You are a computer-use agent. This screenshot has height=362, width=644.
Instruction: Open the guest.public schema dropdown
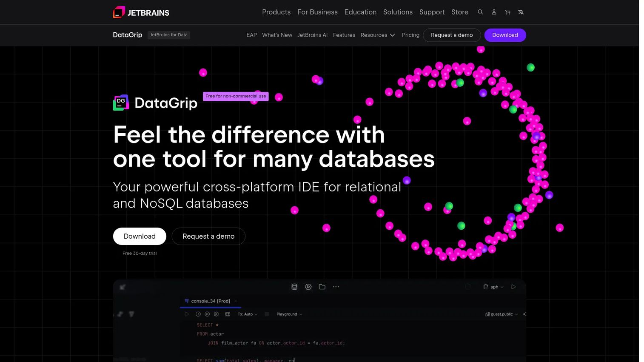[502, 314]
